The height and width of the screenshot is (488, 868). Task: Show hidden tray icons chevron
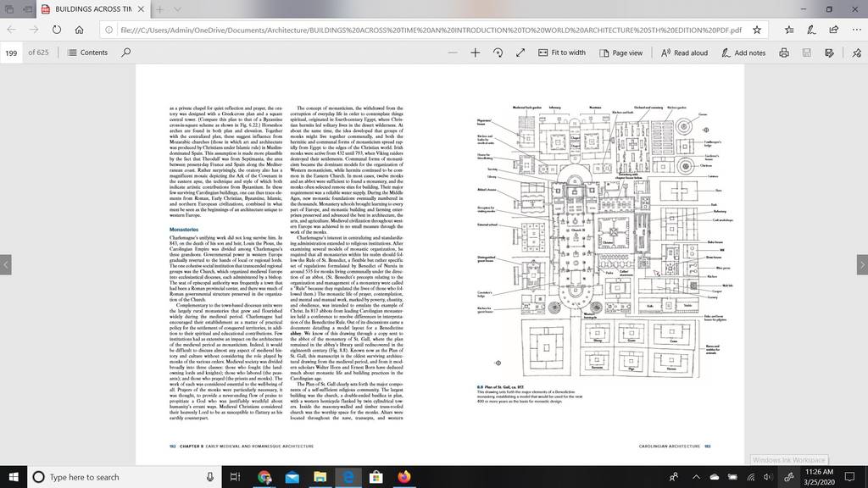click(696, 477)
